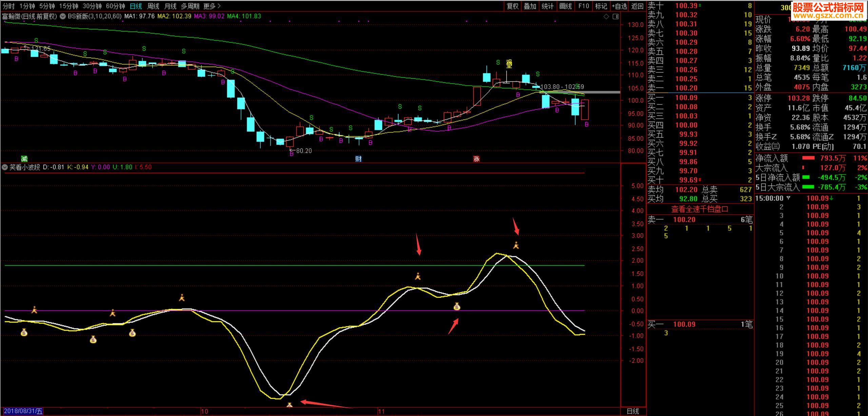
Task: Click the 103.80-102.59 gap price label
Action: pyautogui.click(x=562, y=87)
